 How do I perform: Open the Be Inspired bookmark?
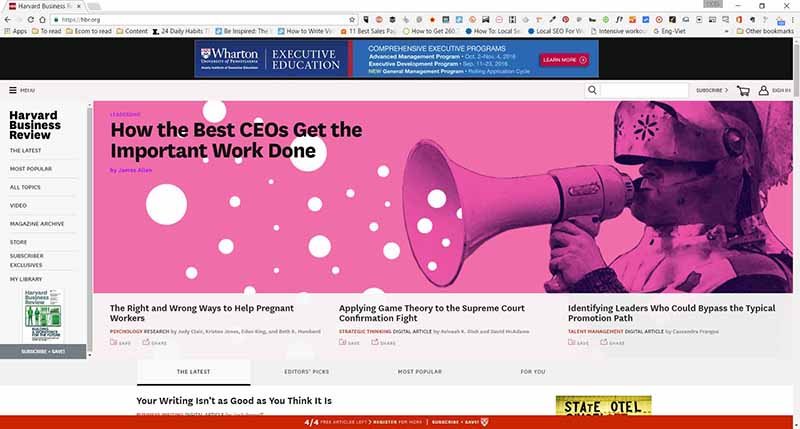pos(243,31)
